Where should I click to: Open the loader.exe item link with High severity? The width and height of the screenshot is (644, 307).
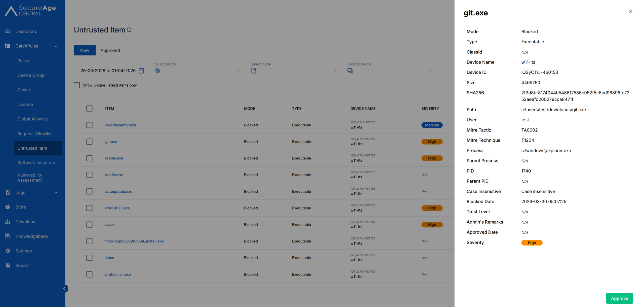coord(114,158)
